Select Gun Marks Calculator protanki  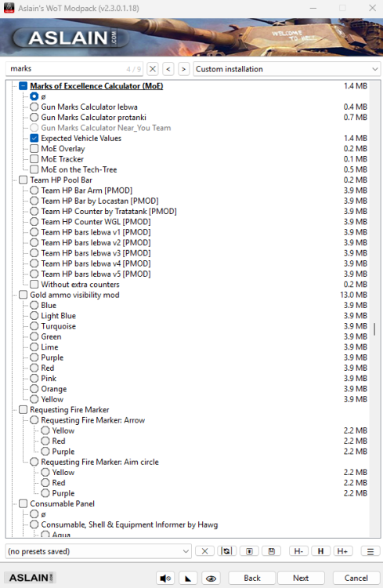[x=34, y=118]
